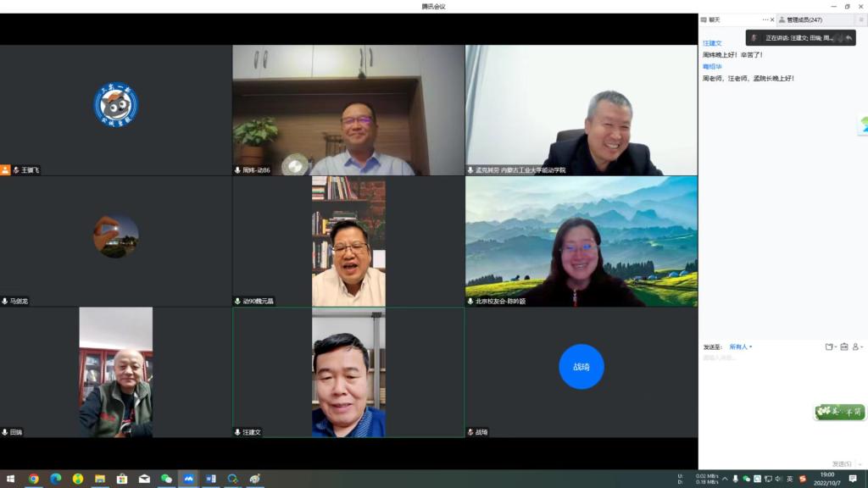Click the reply arrow on speaking banner
The width and height of the screenshot is (868, 488).
tap(849, 38)
